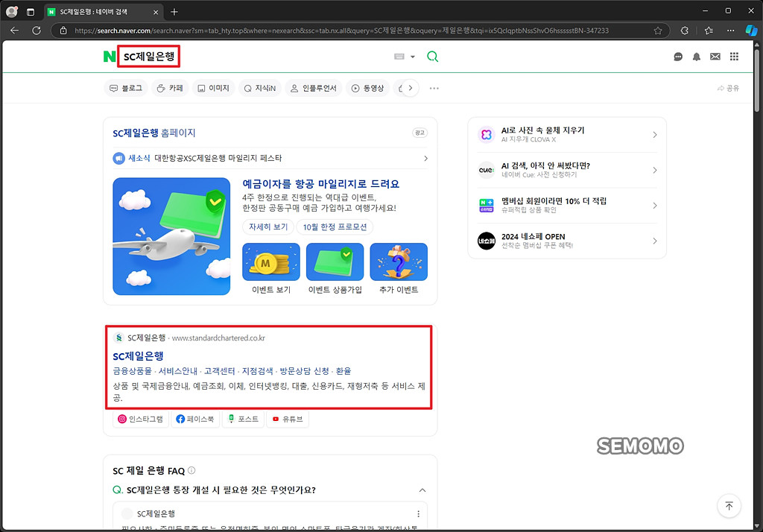This screenshot has height=532, width=763.
Task: Open a new browser tab
Action: 174,12
